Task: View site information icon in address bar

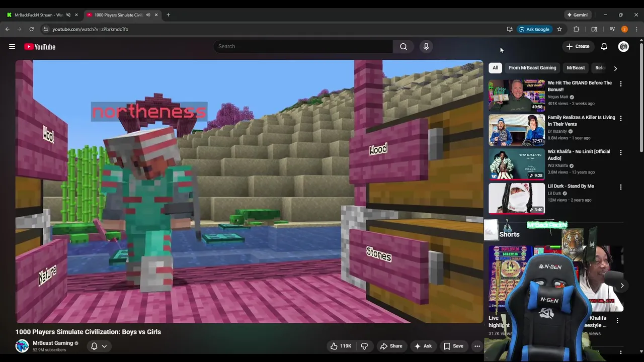Action: [46, 29]
